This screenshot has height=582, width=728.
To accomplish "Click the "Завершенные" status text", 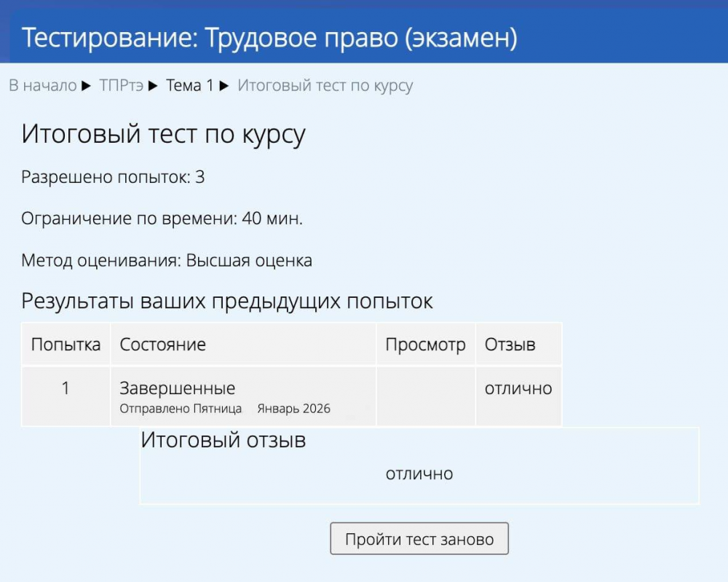I will [177, 388].
